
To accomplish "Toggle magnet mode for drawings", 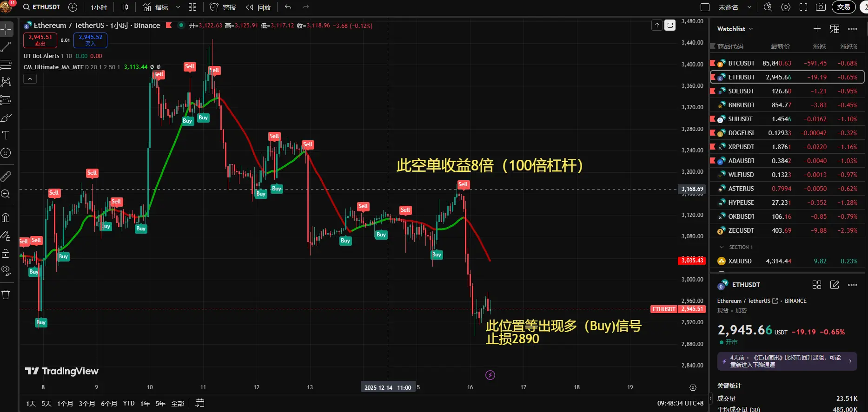I will 6,218.
